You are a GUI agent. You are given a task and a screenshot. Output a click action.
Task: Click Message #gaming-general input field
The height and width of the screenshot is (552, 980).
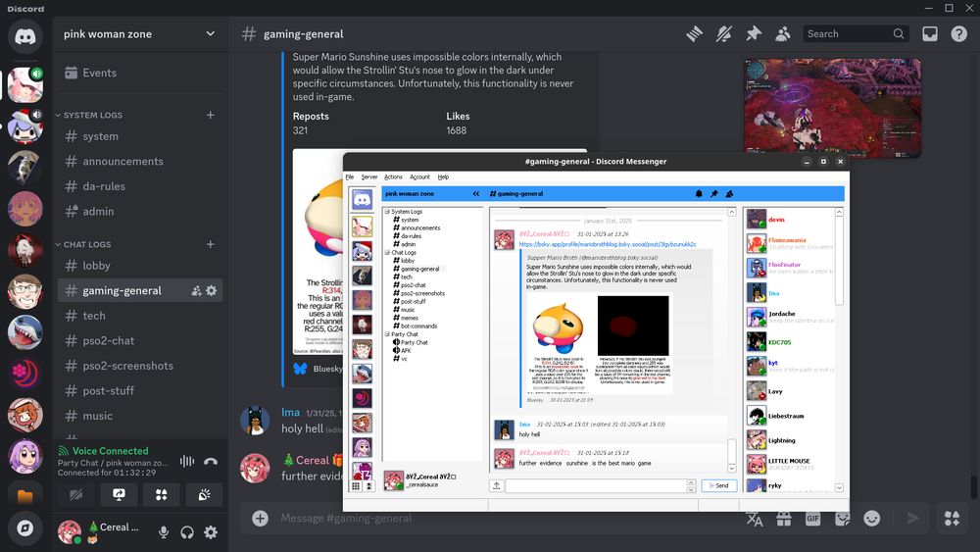[x=500, y=518]
